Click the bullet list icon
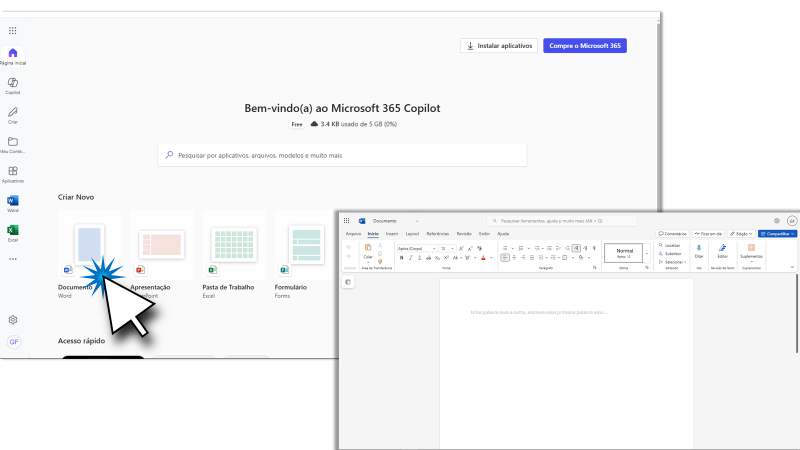The image size is (800, 450). [505, 248]
